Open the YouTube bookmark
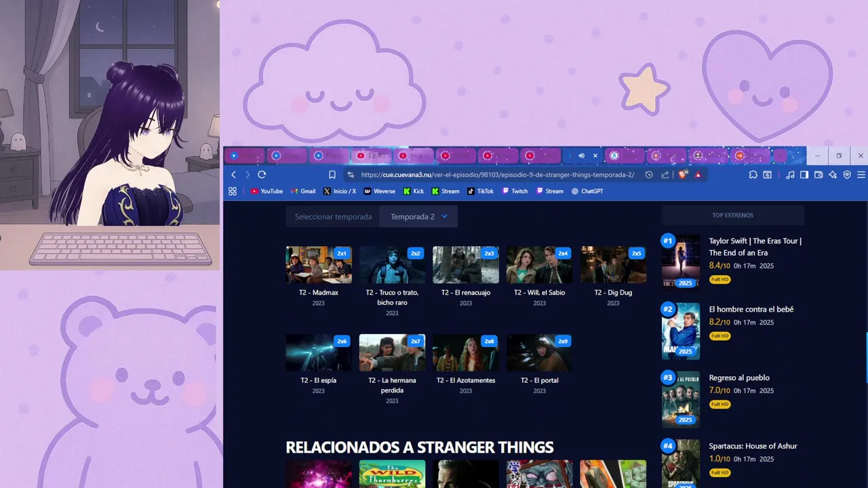Viewport: 868px width, 488px height. tap(267, 191)
